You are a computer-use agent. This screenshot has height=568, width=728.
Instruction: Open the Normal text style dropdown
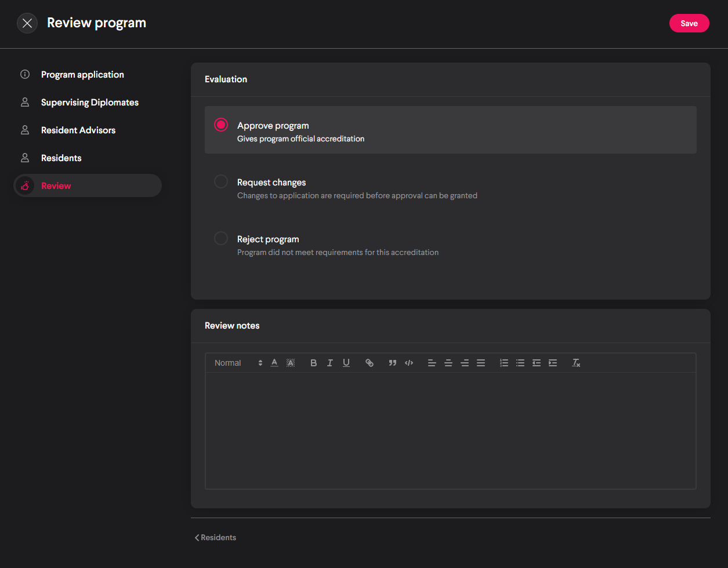click(x=238, y=363)
